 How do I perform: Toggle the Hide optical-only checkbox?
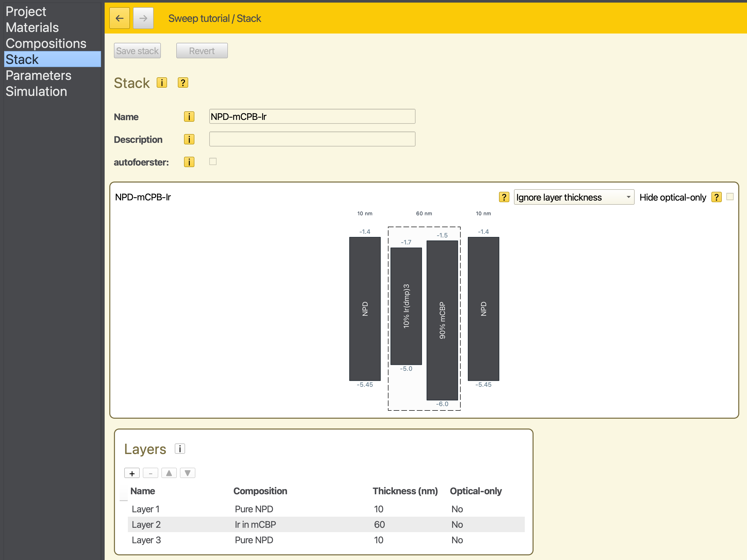[730, 197]
